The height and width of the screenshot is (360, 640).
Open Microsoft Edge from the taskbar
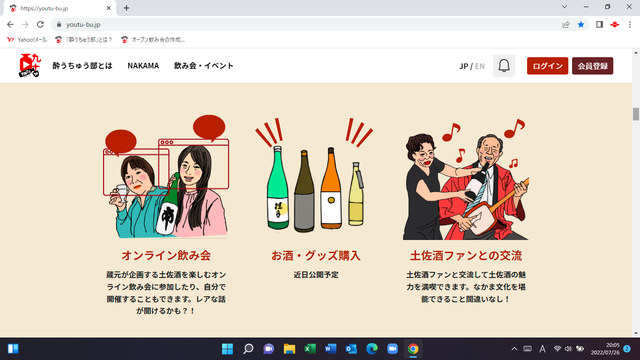(372, 349)
